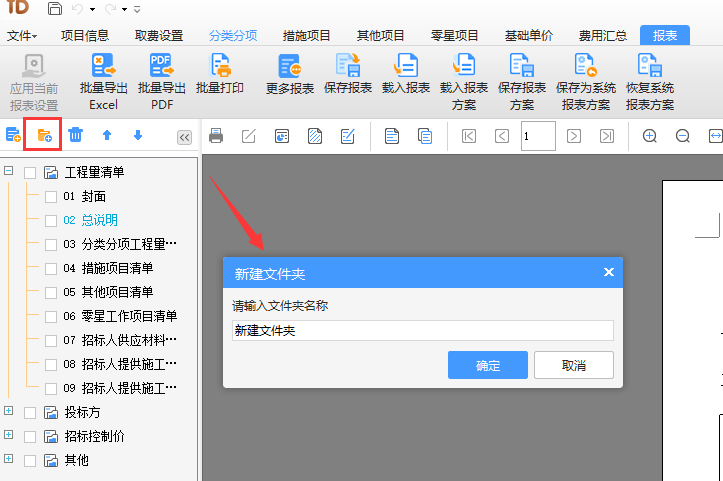723x481 pixels.
Task: Click the printer icon in preview toolbar
Action: [x=216, y=136]
